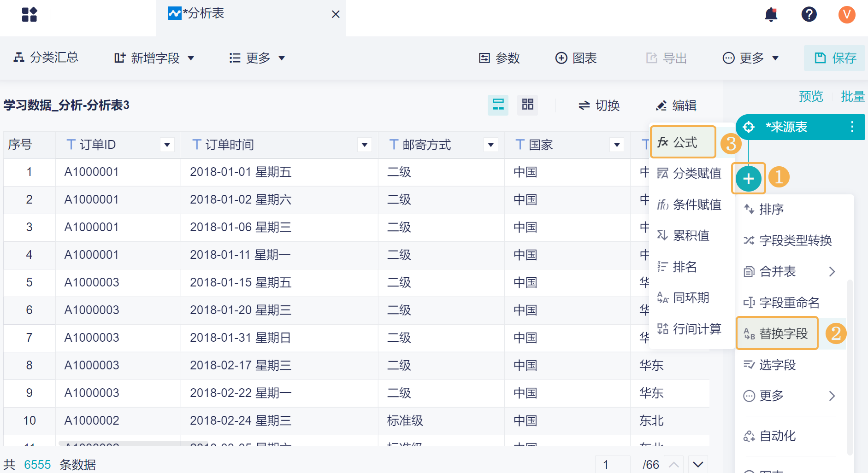The image size is (868, 473).
Task: Open 邮寄方式 column filter dropdown
Action: tap(490, 145)
